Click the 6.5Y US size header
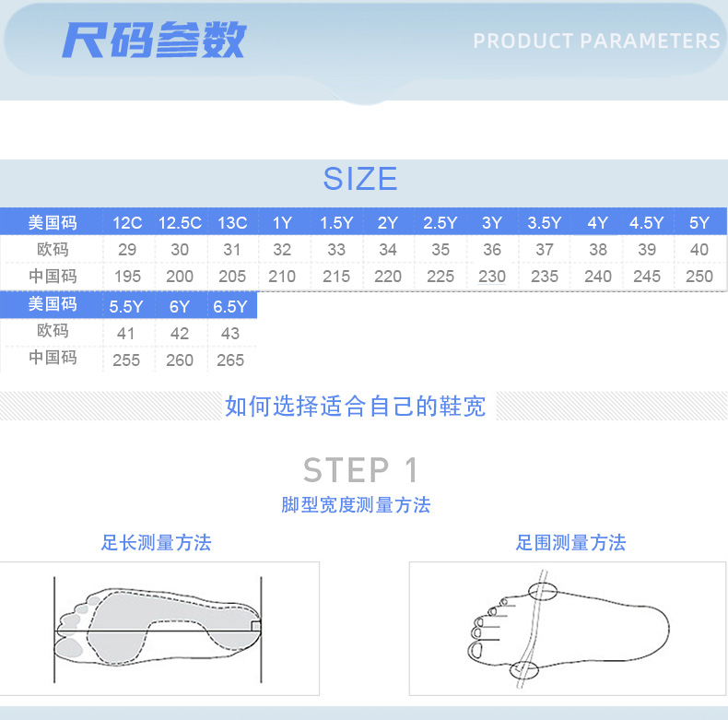 click(230, 307)
